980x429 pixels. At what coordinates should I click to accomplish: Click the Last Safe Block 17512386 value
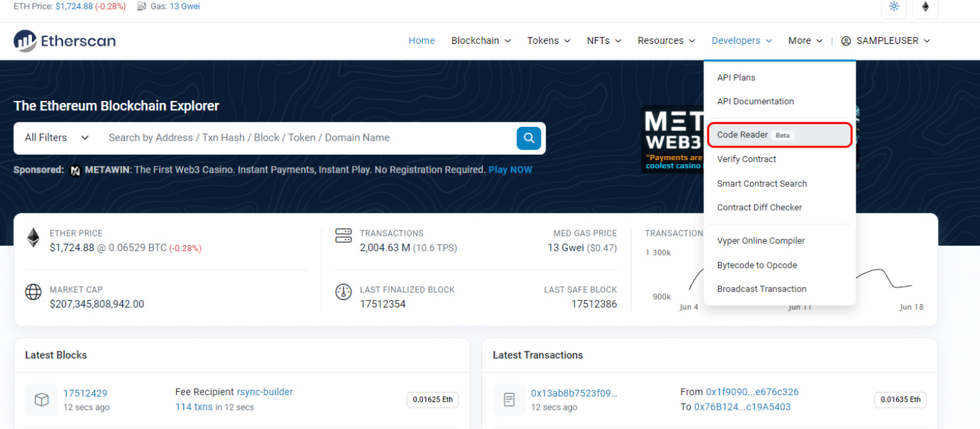(x=594, y=304)
